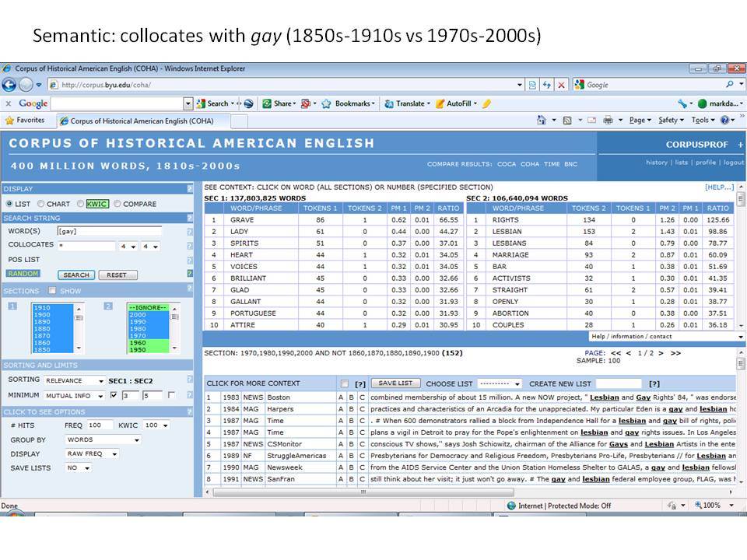Click the WORD(S) search input field

[x=109, y=231]
